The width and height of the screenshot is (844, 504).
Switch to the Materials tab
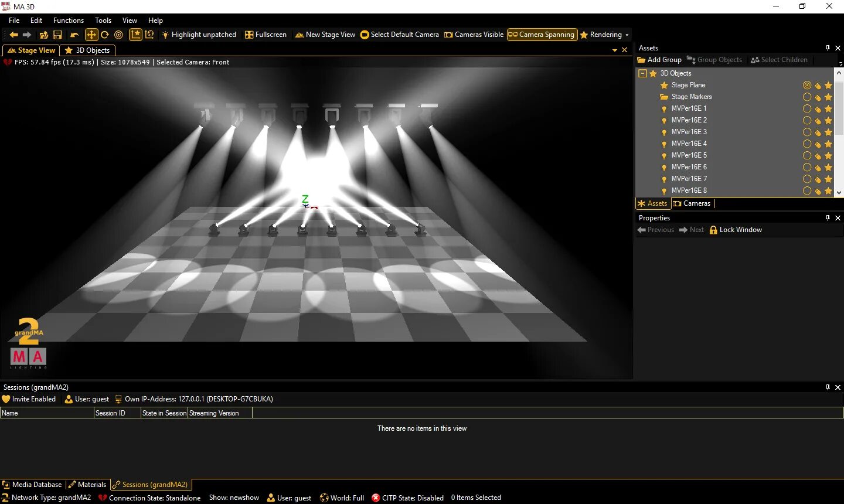pos(87,485)
